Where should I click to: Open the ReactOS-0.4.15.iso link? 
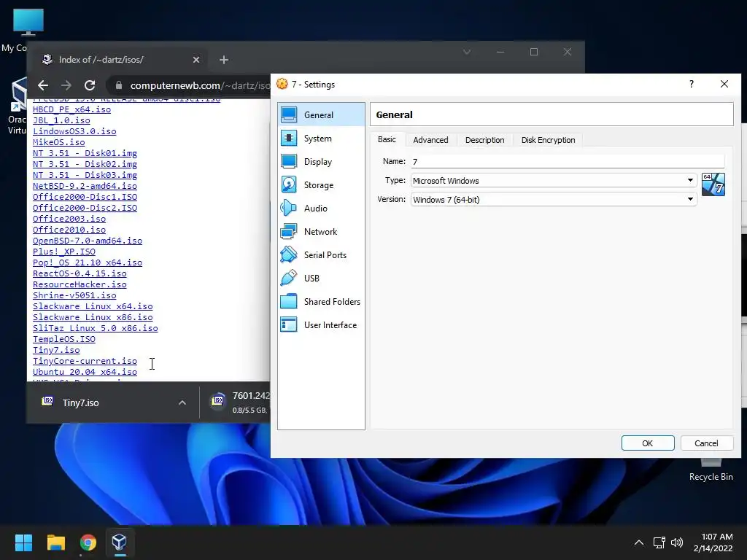pyautogui.click(x=80, y=273)
